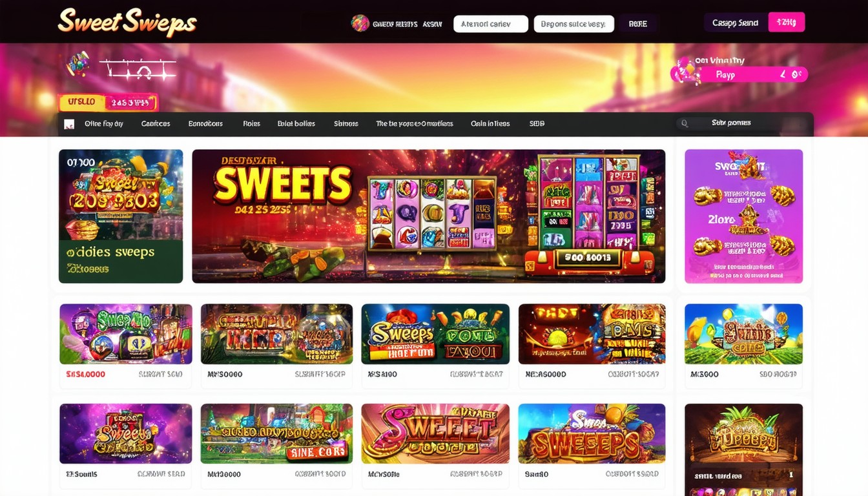Open the pink SWEET game tile
The width and height of the screenshot is (868, 496).
pos(435,433)
